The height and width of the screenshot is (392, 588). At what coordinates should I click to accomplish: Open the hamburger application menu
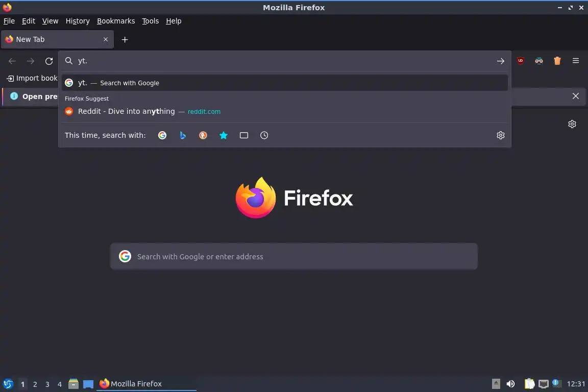point(576,61)
